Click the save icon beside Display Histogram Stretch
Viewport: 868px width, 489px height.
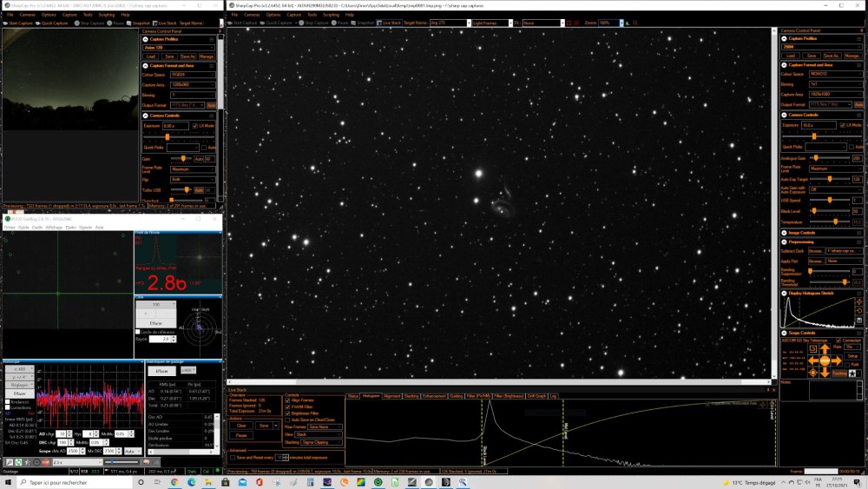859,320
